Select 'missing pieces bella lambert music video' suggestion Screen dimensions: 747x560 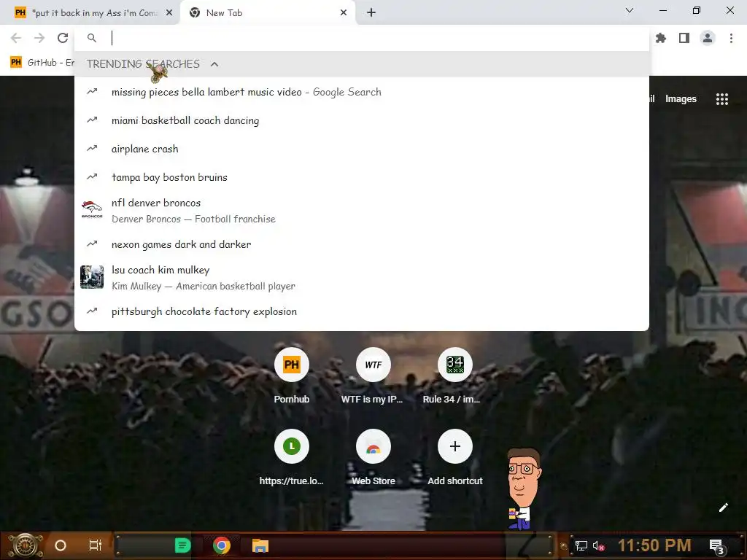pyautogui.click(x=362, y=92)
